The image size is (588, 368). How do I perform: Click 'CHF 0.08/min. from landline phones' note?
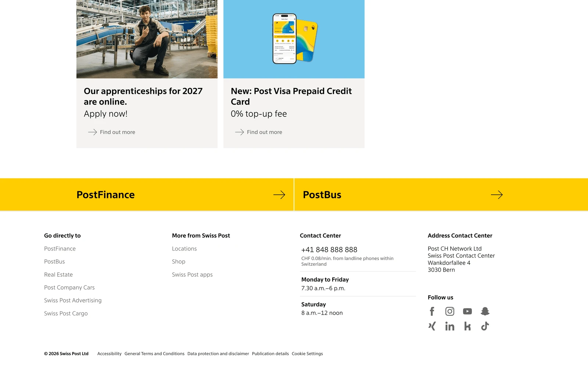coord(347,261)
